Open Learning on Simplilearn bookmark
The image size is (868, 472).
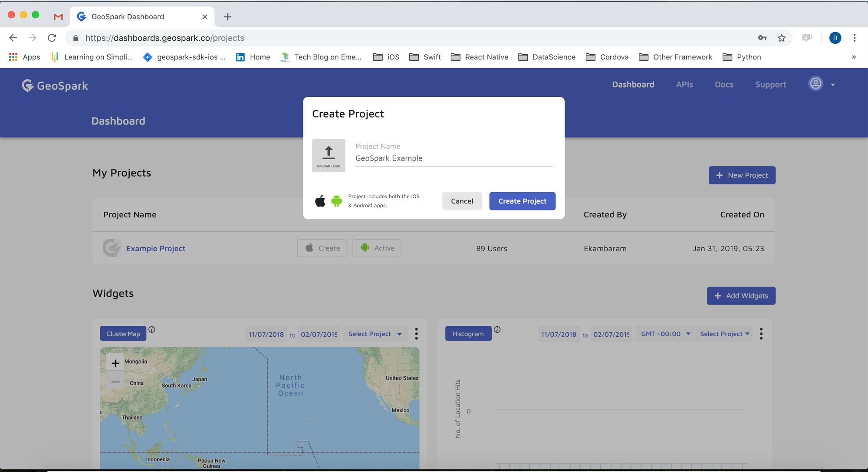point(92,57)
